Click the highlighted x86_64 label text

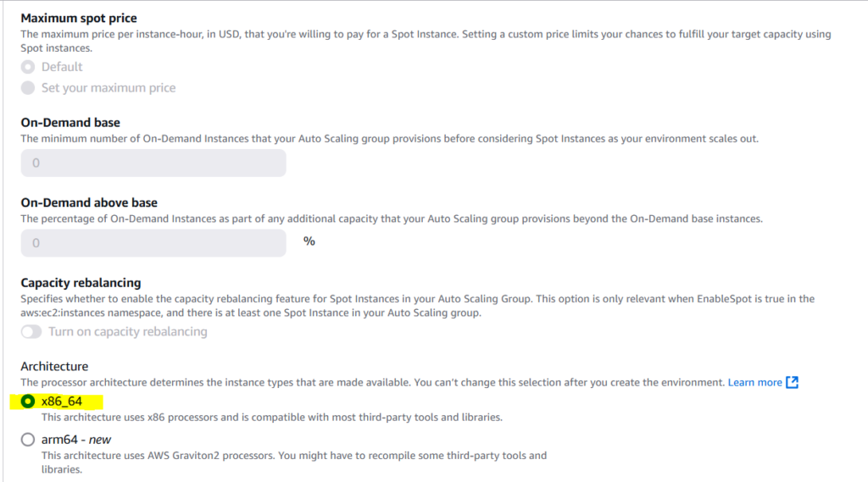pos(62,402)
